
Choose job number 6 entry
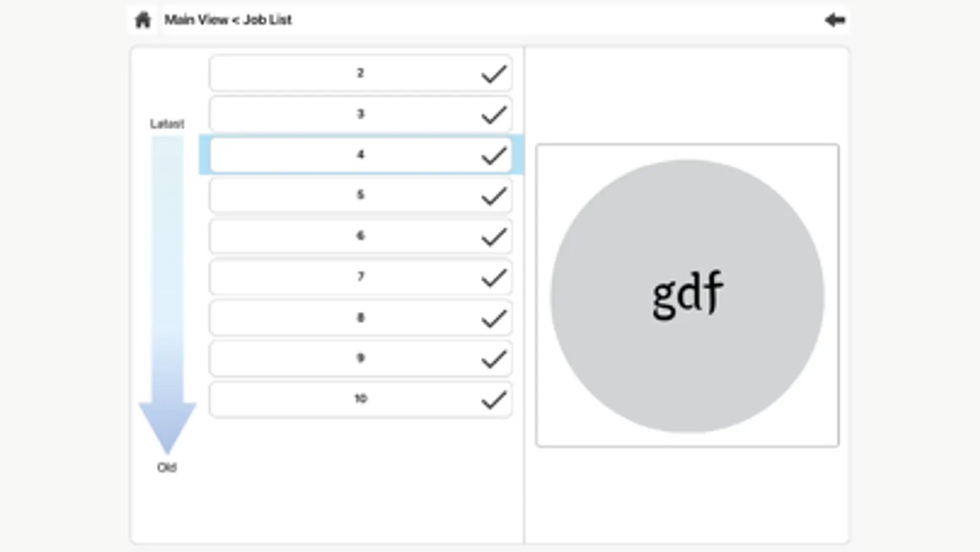(x=360, y=236)
